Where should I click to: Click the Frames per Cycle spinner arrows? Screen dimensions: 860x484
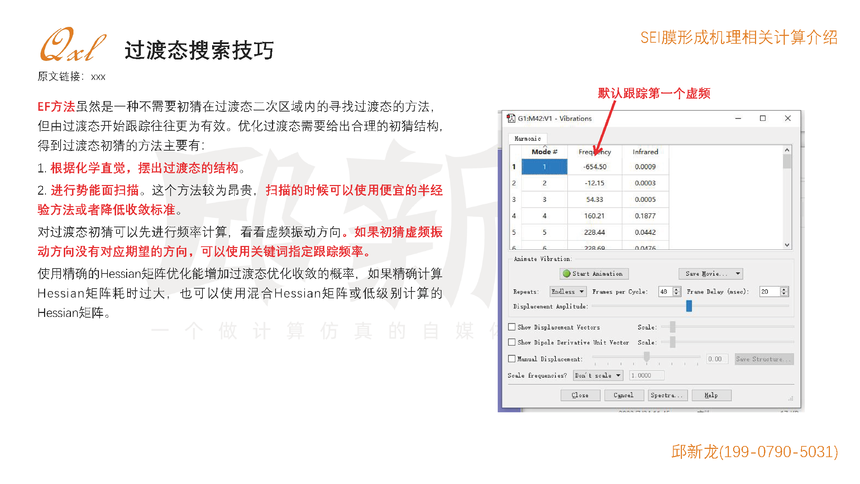point(677,291)
